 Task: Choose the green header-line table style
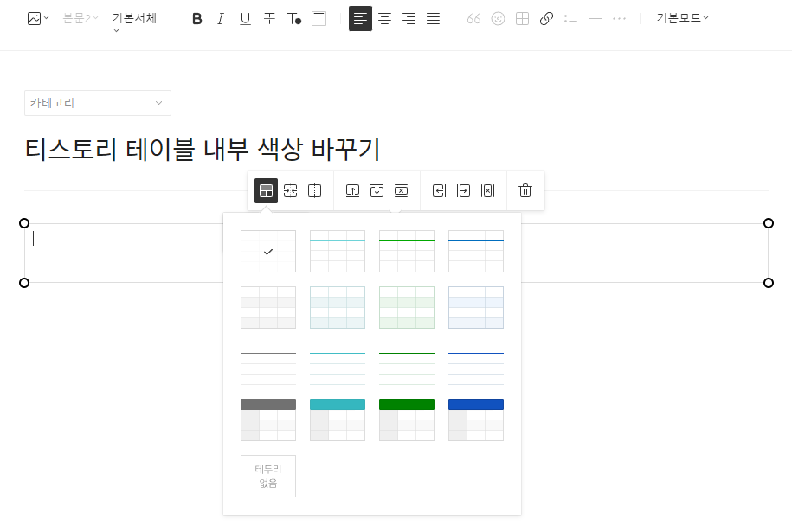coord(407,252)
